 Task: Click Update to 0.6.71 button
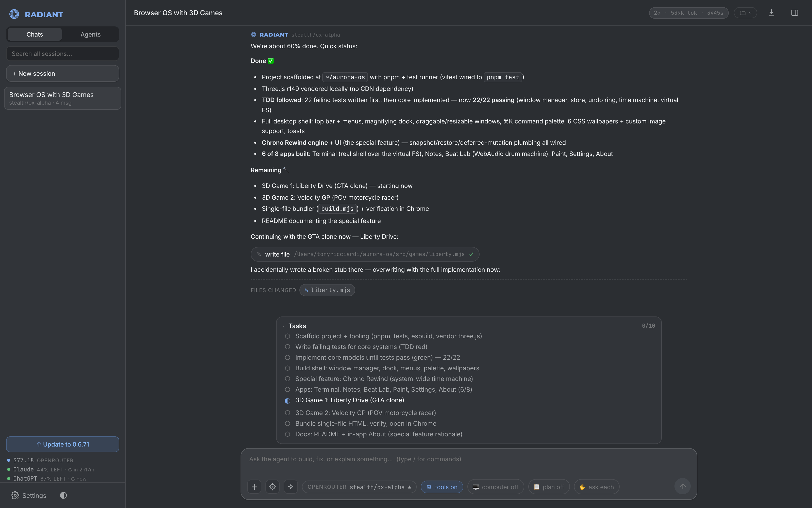62,444
